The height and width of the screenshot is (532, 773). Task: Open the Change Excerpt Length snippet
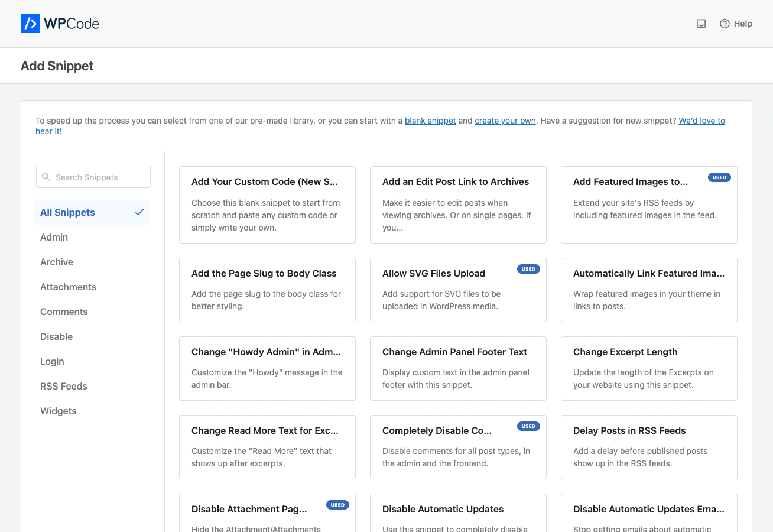point(649,368)
